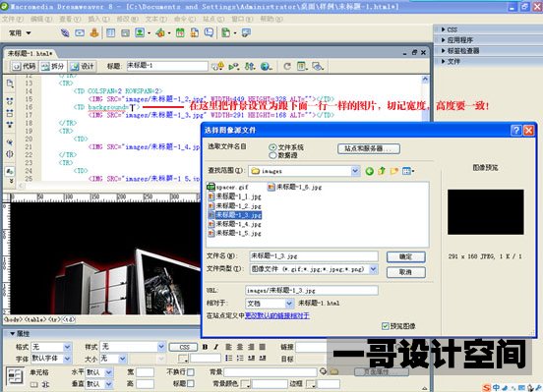Click the browser check errors icon

(x=217, y=66)
